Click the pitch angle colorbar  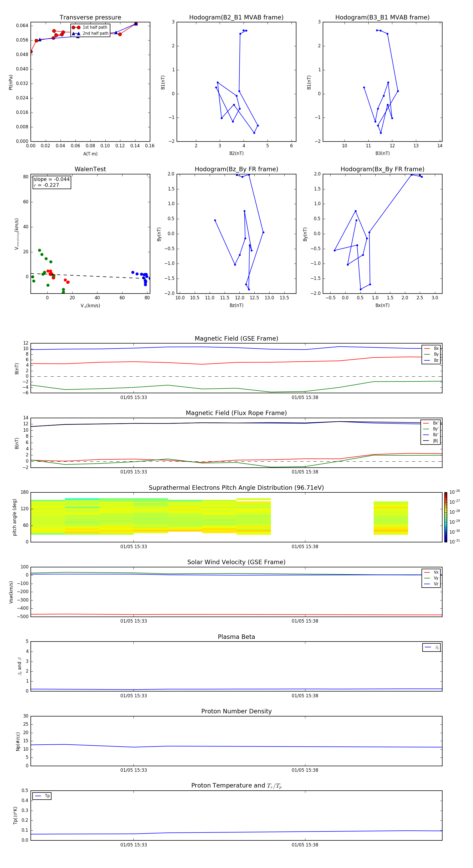pos(446,517)
